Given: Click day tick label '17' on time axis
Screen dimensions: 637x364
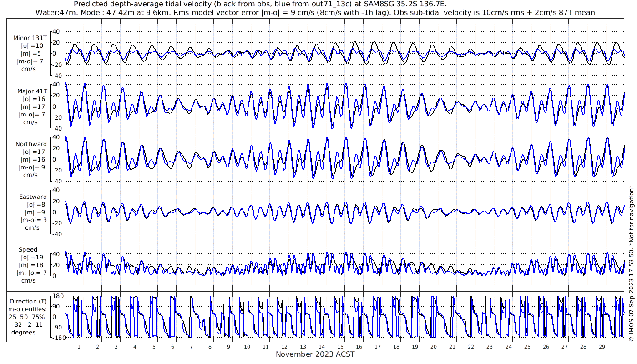Looking at the screenshot, I should tap(378, 346).
